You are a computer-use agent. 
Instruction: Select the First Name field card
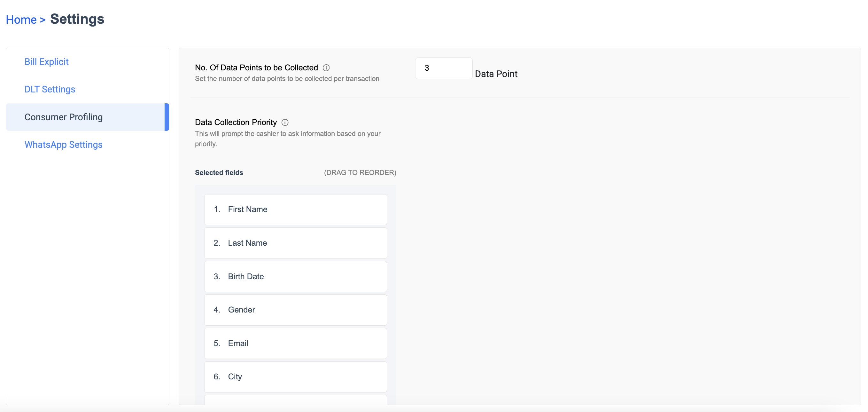295,209
